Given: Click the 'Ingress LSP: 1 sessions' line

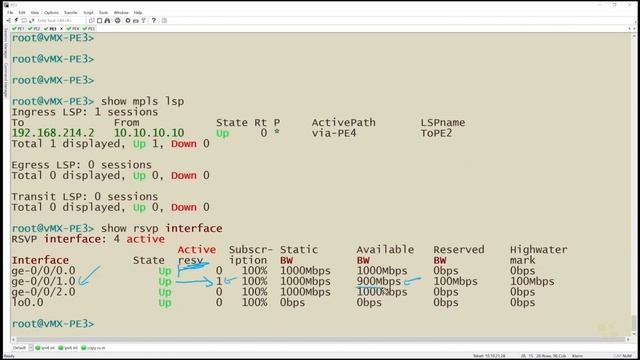Looking at the screenshot, I should click(x=84, y=112).
